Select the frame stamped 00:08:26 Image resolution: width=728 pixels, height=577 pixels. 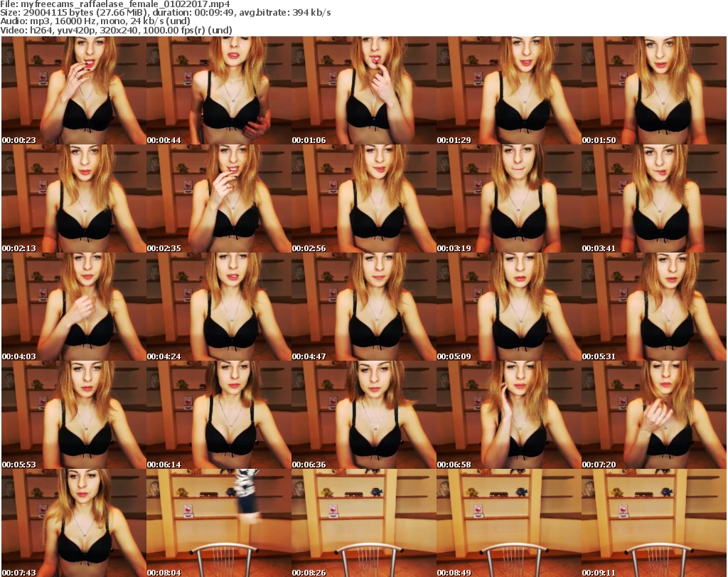[x=364, y=523]
